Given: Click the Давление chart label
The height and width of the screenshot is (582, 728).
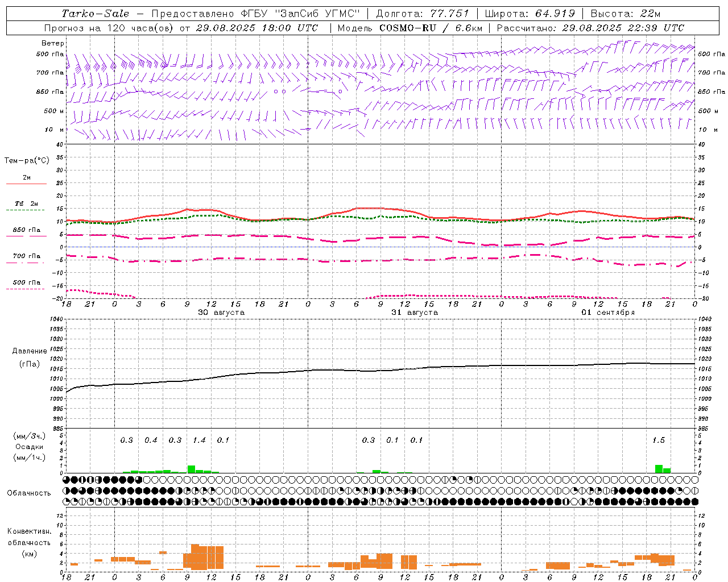Looking at the screenshot, I should [30, 351].
